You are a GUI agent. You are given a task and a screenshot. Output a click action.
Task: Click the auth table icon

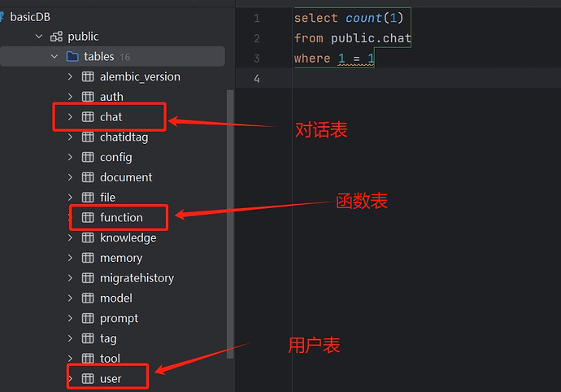tap(88, 97)
